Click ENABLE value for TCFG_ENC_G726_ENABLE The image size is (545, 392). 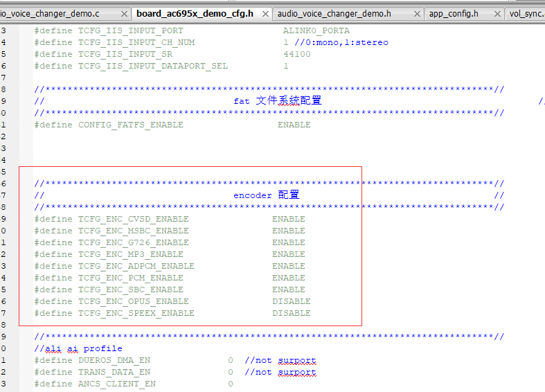tap(289, 242)
